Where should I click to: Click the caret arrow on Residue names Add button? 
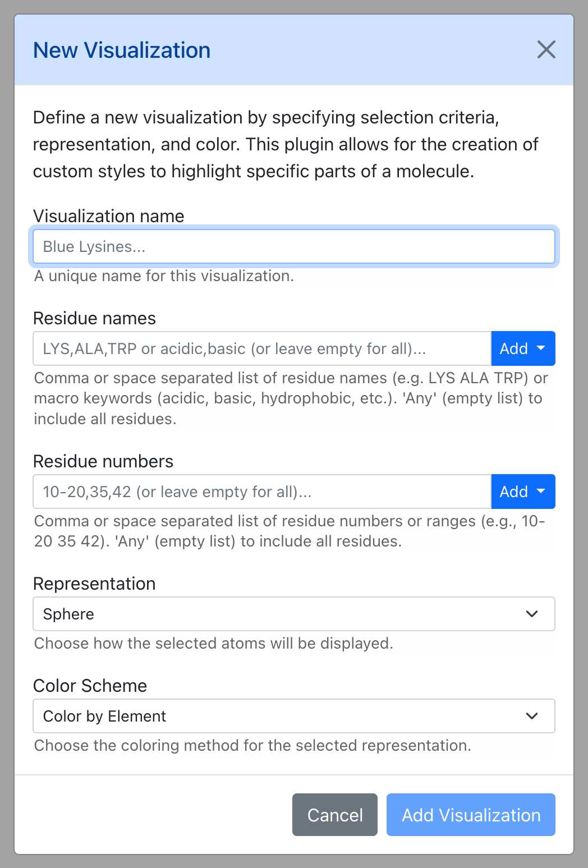tap(541, 348)
